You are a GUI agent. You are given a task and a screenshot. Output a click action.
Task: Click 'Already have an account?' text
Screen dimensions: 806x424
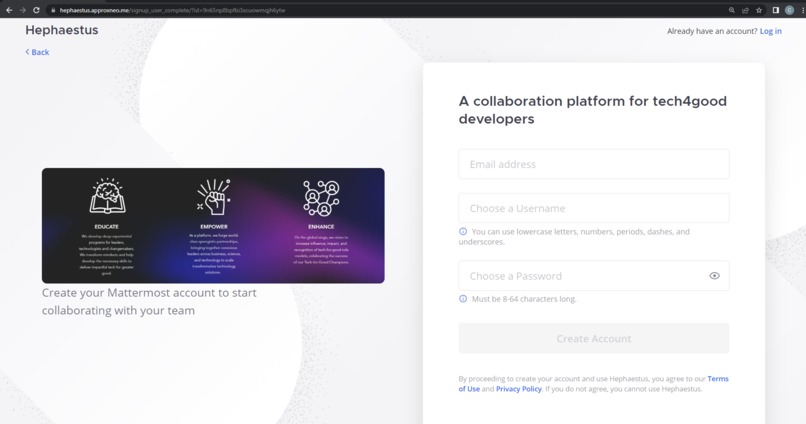pos(712,31)
